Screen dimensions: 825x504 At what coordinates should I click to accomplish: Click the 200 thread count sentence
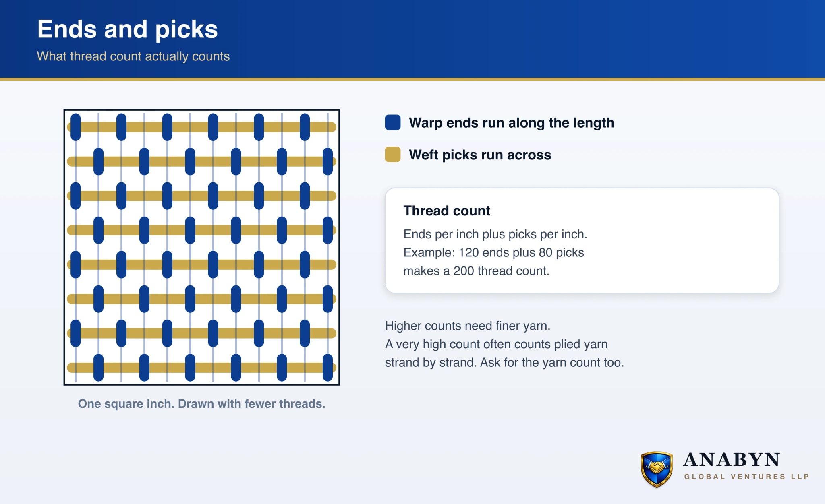[477, 271]
